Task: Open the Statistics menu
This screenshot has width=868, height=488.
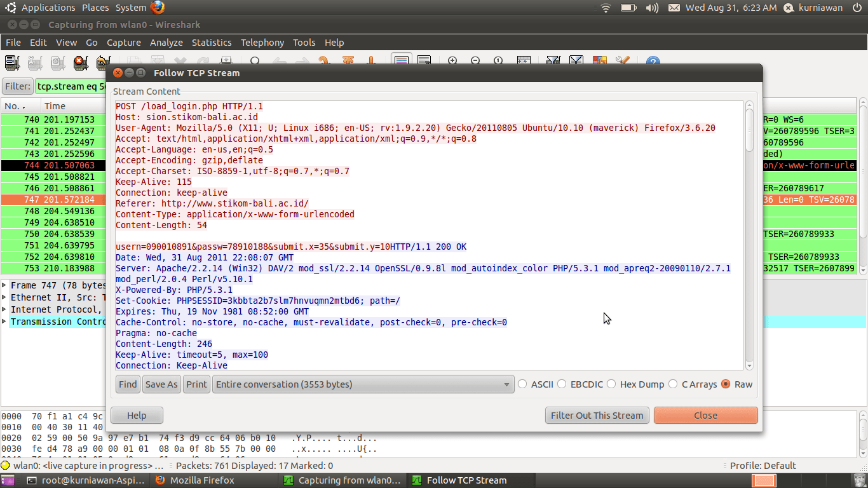Action: point(212,43)
